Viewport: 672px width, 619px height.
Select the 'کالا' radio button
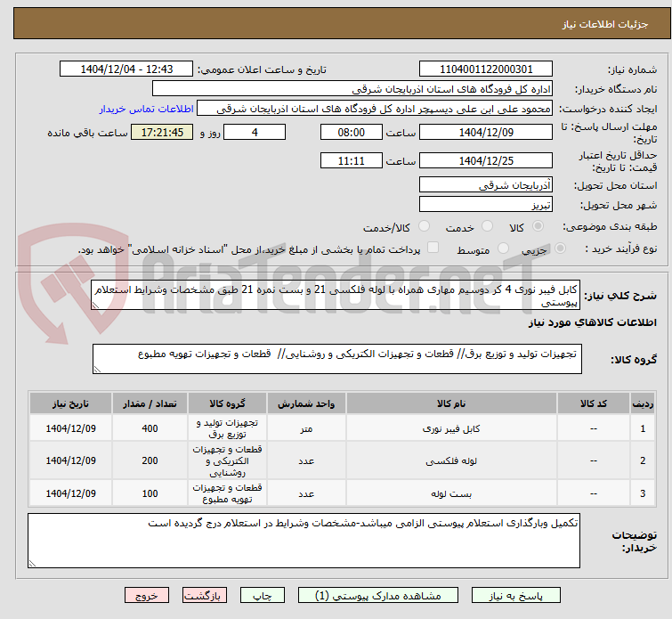point(538,226)
